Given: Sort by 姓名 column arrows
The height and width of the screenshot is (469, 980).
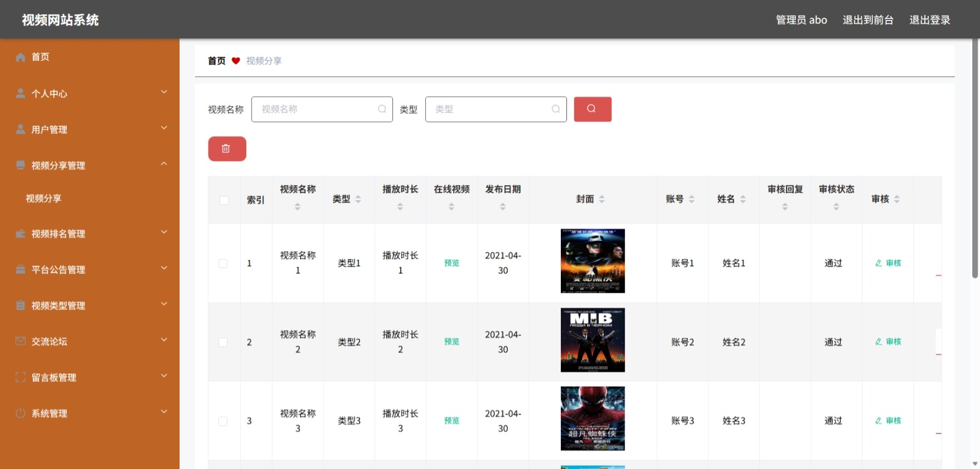Looking at the screenshot, I should [x=743, y=199].
